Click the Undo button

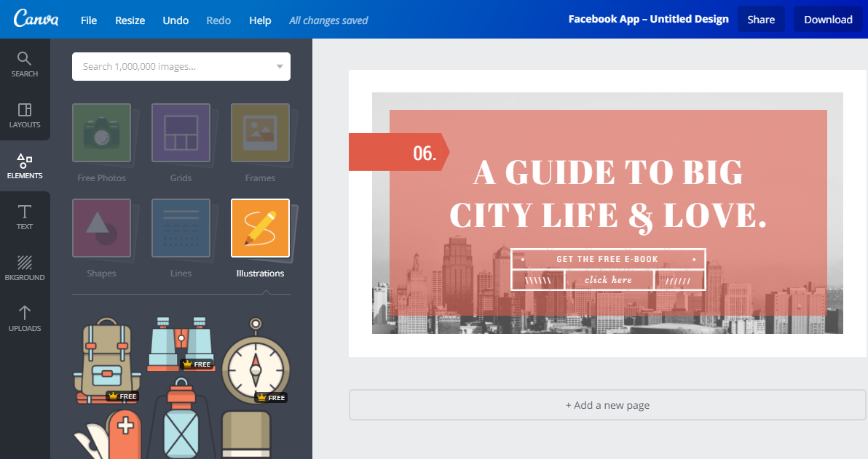175,20
